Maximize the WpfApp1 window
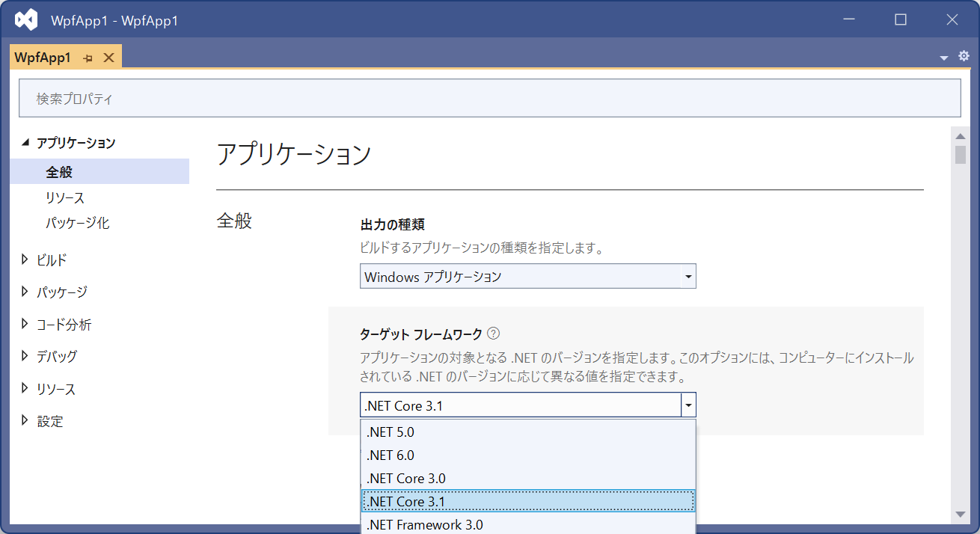 coord(901,20)
